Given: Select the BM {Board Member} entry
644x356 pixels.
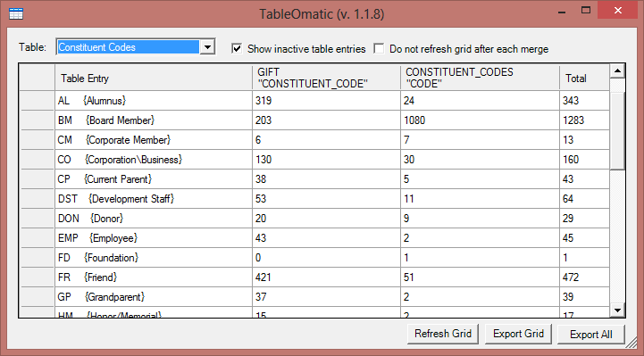Looking at the screenshot, I should pos(154,120).
